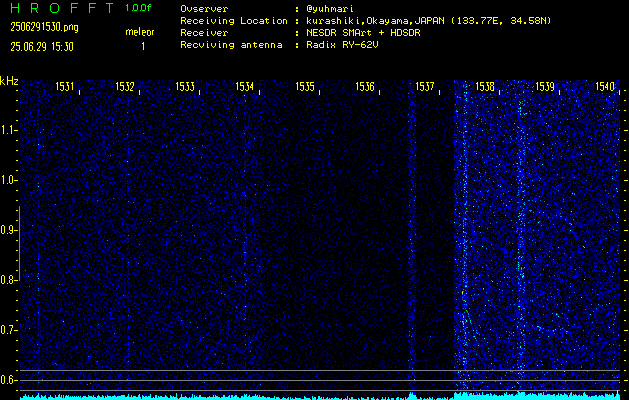This screenshot has height=400, width=629.
Task: Click the cyan signal level graph below the spectrogram
Action: 319,396
